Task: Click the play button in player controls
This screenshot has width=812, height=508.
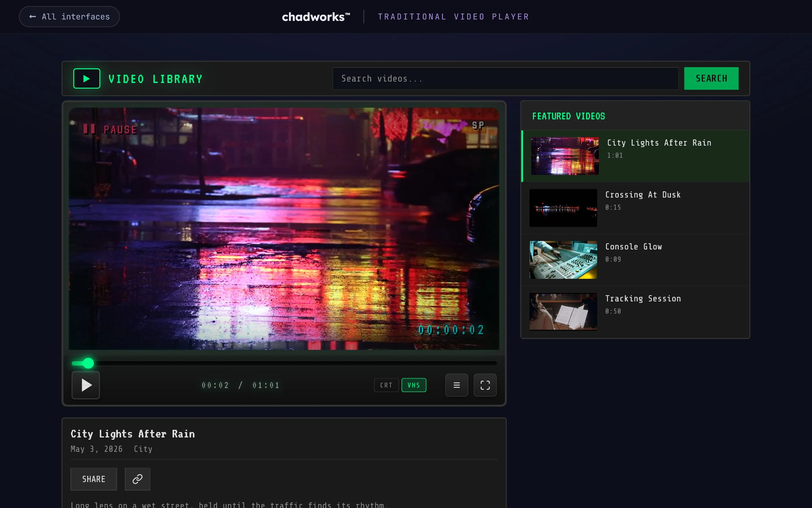Action: (x=85, y=385)
